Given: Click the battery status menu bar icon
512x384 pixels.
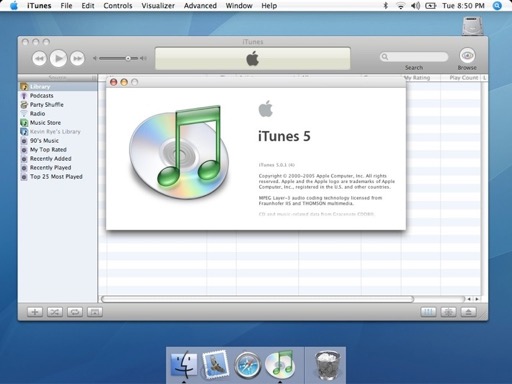Looking at the screenshot, I should click(430, 6).
